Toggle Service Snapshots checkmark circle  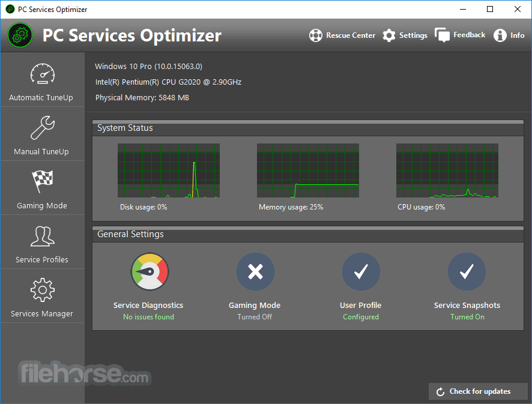(467, 271)
